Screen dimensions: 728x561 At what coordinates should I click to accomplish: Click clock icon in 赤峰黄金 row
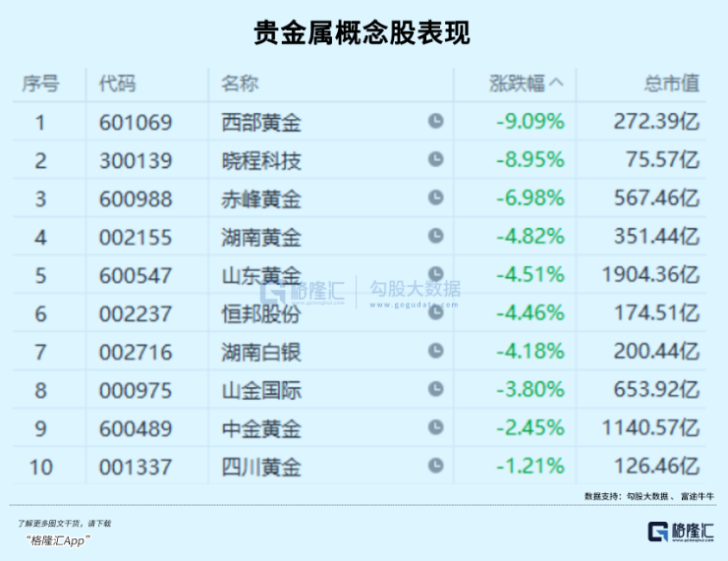point(435,198)
